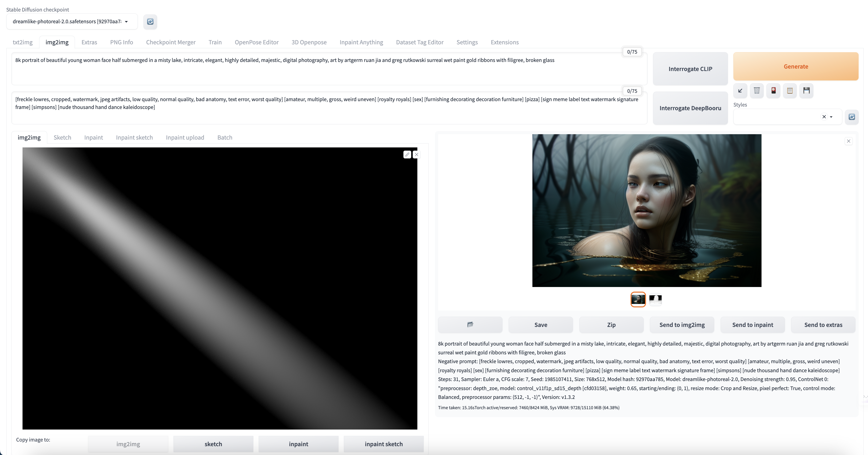
Task: Copy image to inpaint sketch
Action: point(384,444)
